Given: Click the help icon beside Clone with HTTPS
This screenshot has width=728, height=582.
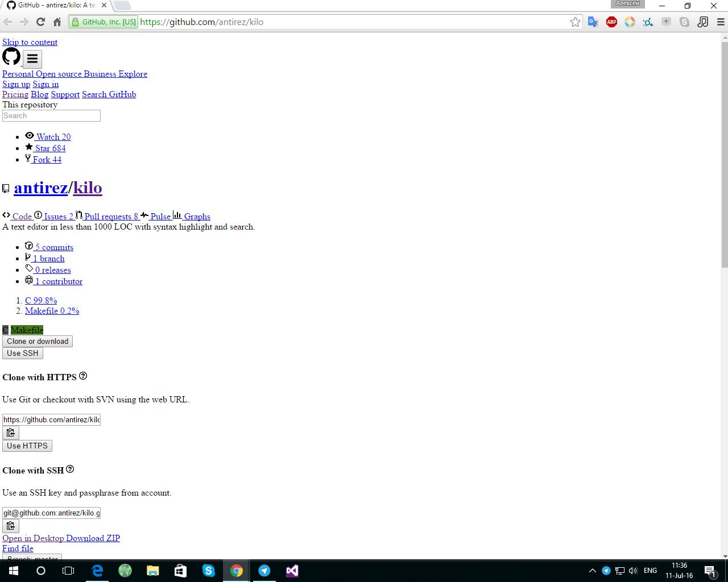Looking at the screenshot, I should (83, 376).
